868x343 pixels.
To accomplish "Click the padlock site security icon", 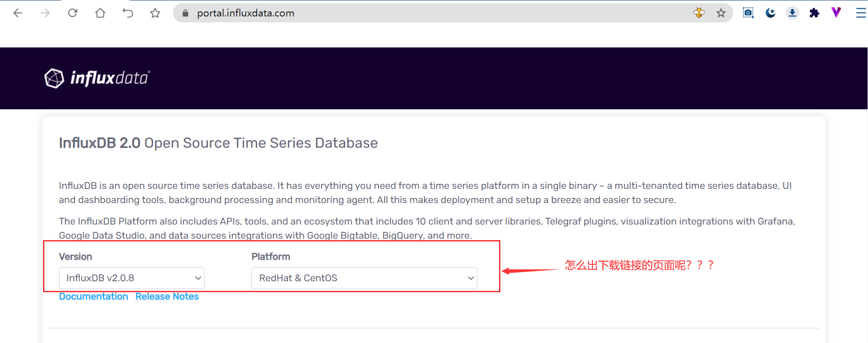I will pyautogui.click(x=185, y=13).
